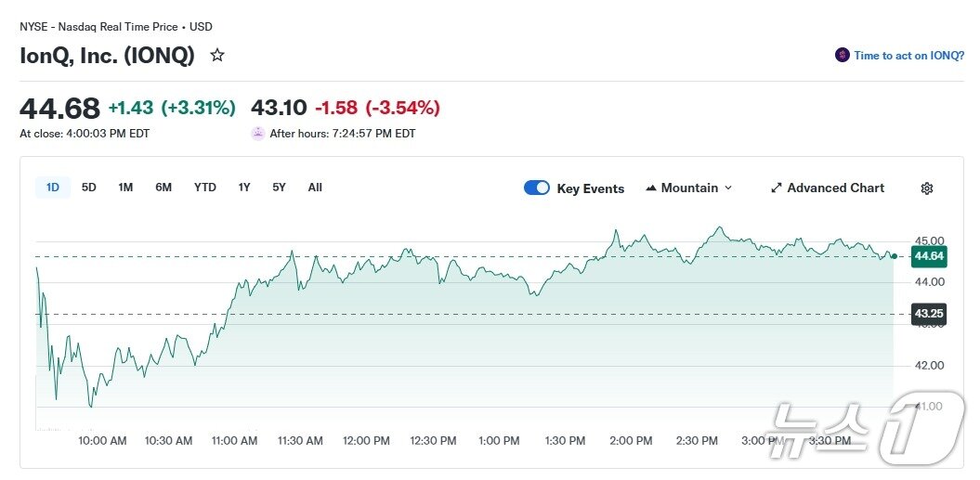Open chart settings gear icon

(x=926, y=188)
